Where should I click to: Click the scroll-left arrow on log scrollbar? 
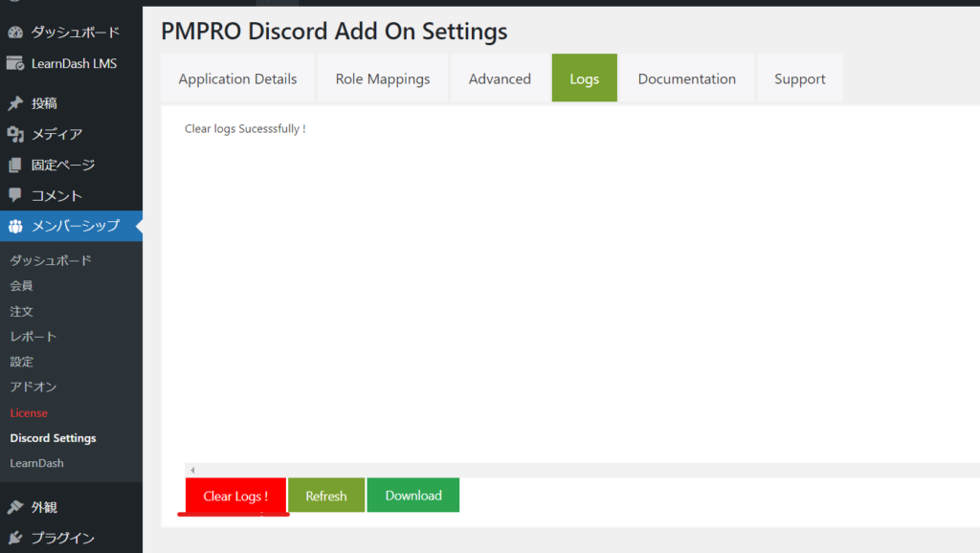pos(192,470)
